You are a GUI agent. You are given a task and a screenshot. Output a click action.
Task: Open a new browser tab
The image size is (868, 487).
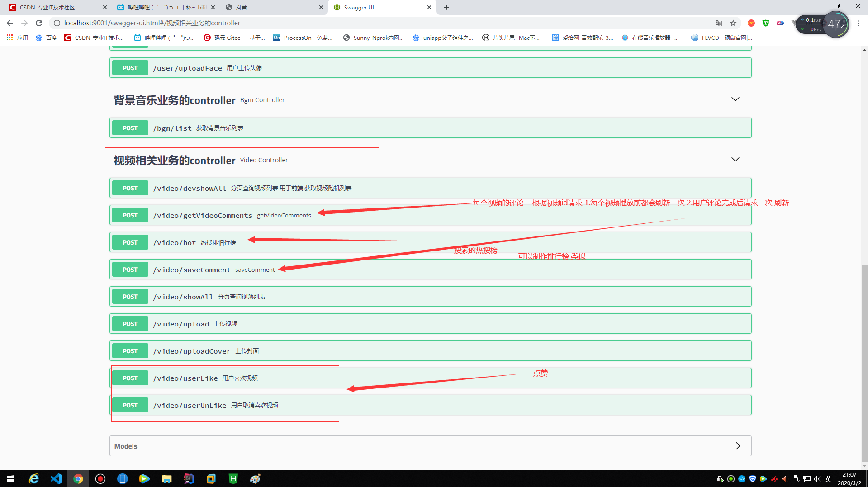[446, 7]
